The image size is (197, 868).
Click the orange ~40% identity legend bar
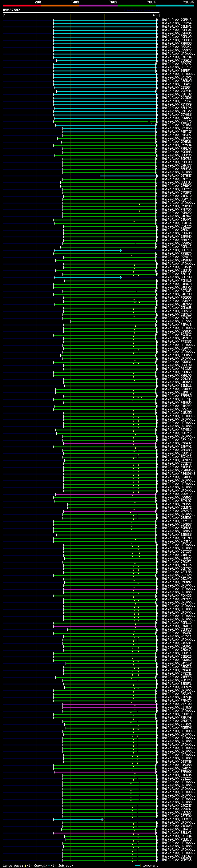coord(60,6)
